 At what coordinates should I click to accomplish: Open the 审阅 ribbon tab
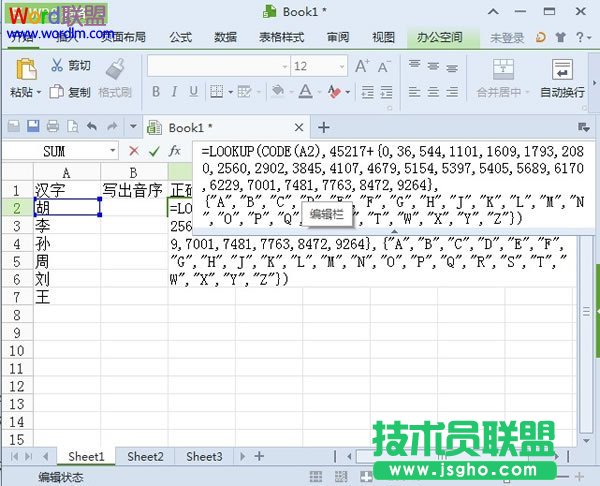click(x=338, y=37)
